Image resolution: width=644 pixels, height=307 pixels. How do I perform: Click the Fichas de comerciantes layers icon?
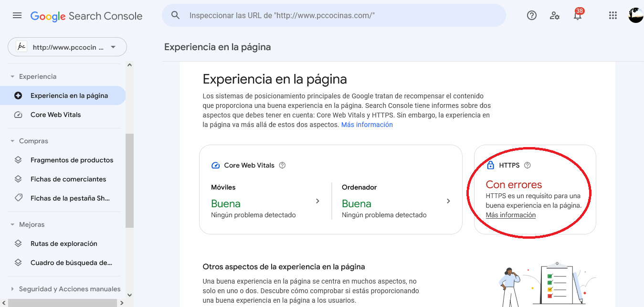pyautogui.click(x=18, y=179)
